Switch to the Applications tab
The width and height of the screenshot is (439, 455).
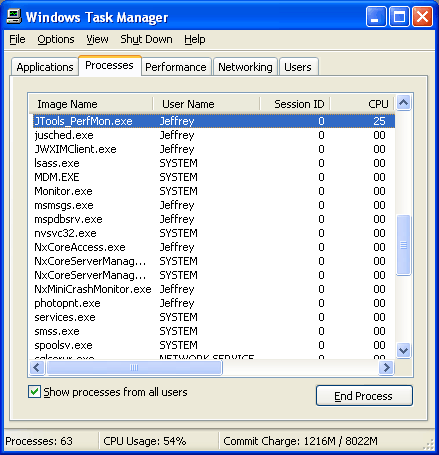45,67
